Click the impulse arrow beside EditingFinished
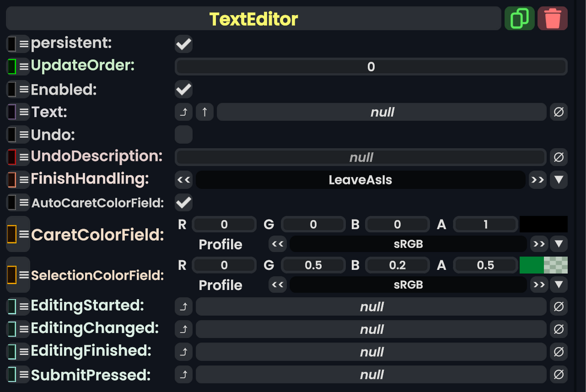The width and height of the screenshot is (586, 392). click(184, 351)
